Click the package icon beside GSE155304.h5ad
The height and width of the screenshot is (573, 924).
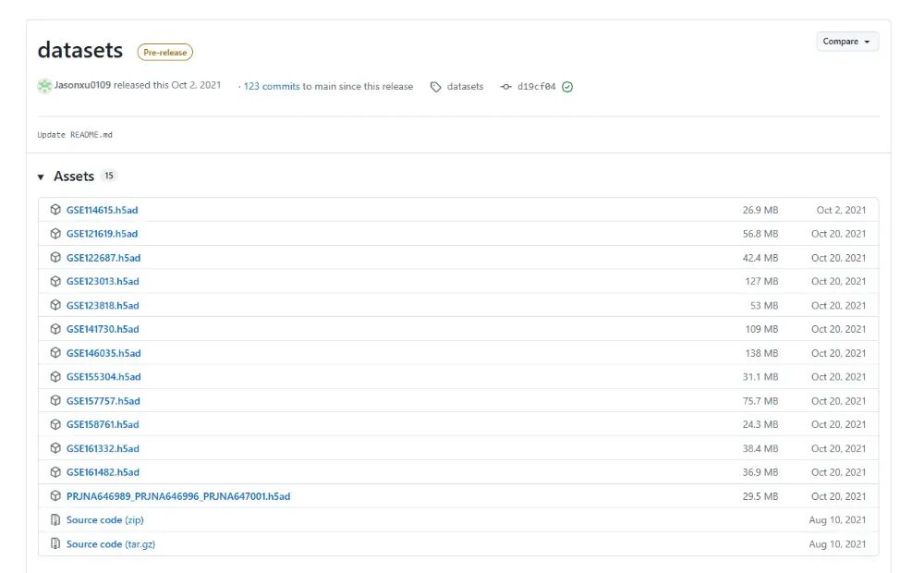click(55, 377)
